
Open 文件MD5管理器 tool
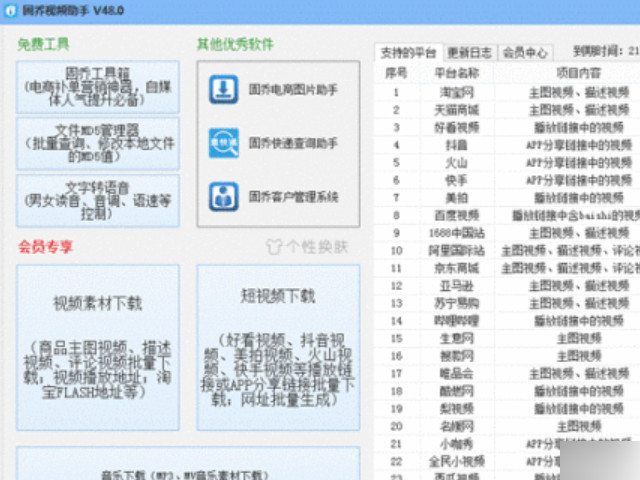tap(98, 144)
